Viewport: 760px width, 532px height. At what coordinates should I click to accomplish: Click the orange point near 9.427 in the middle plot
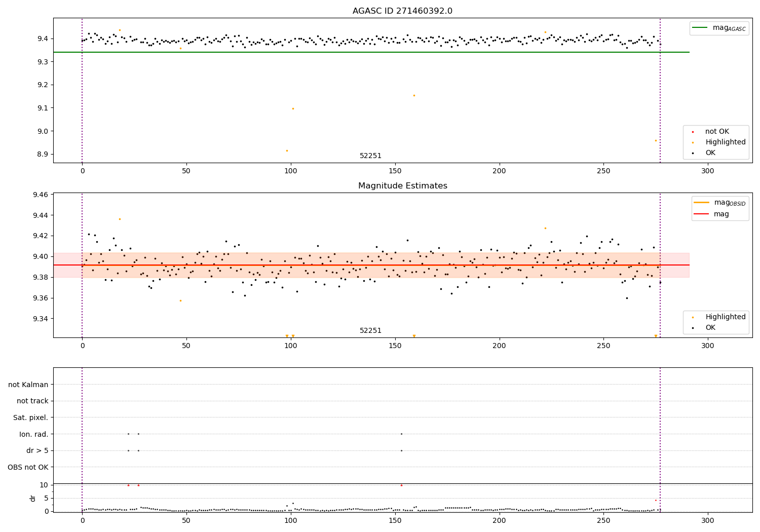point(545,228)
